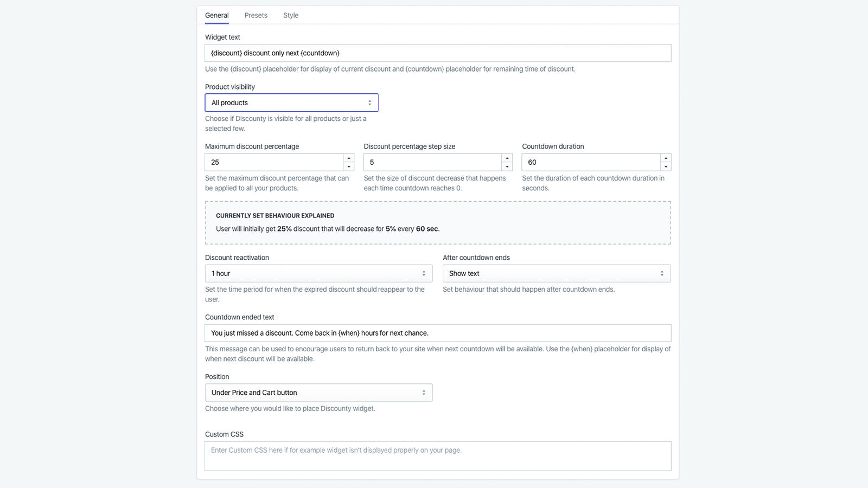The height and width of the screenshot is (488, 868).
Task: Click into the Custom CSS text area
Action: tap(437, 456)
